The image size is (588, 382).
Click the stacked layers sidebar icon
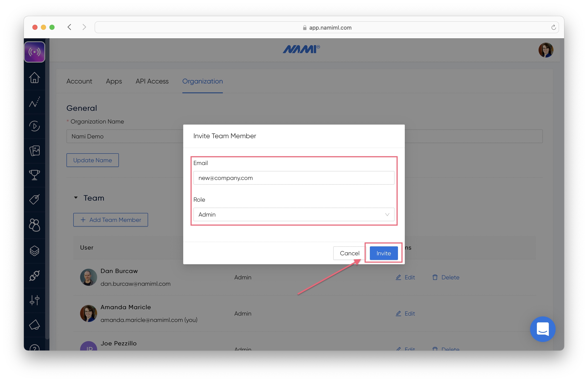click(x=34, y=251)
